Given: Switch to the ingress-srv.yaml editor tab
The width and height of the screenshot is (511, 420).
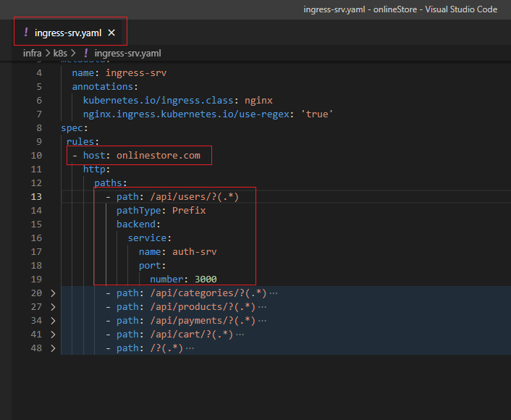Looking at the screenshot, I should click(x=68, y=33).
